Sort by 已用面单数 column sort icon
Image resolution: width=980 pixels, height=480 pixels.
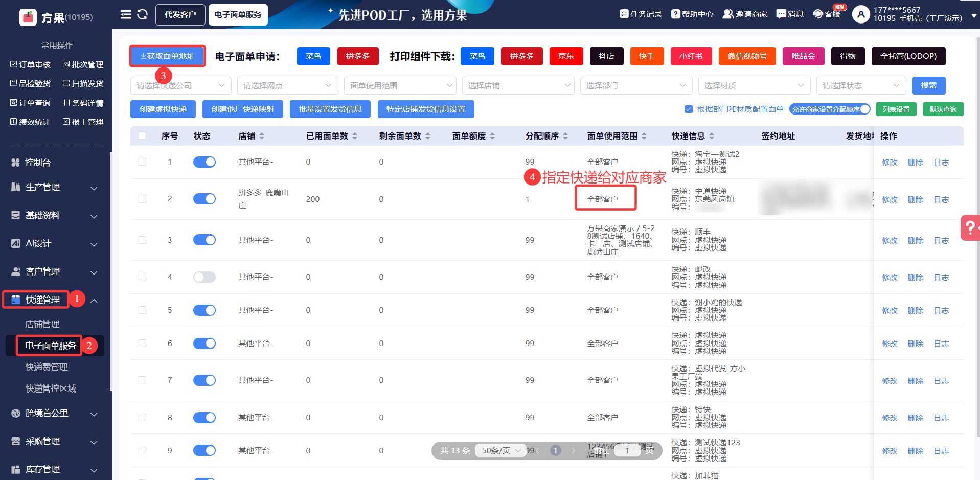click(x=355, y=136)
